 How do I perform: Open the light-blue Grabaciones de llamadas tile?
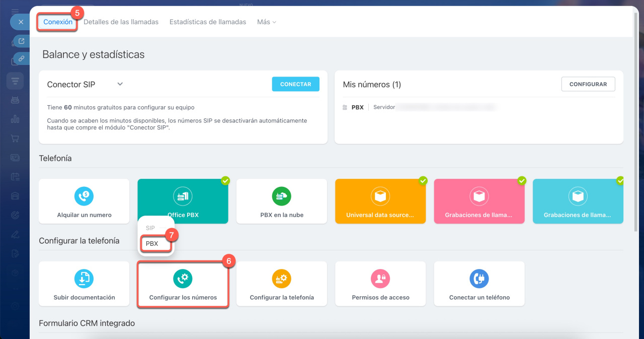click(577, 201)
